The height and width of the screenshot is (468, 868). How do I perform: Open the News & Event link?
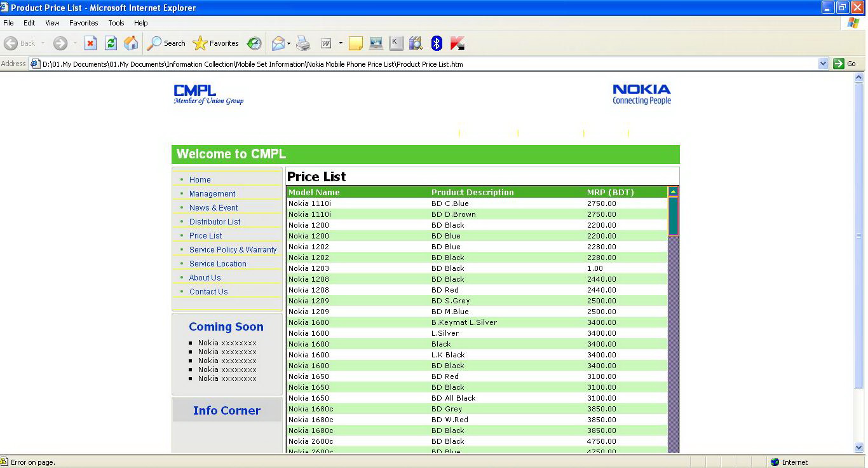(214, 208)
